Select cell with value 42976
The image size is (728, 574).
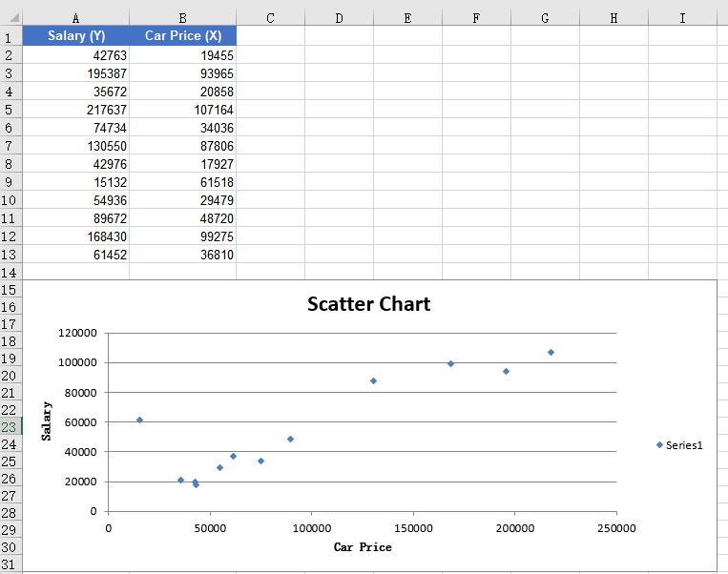coord(75,164)
